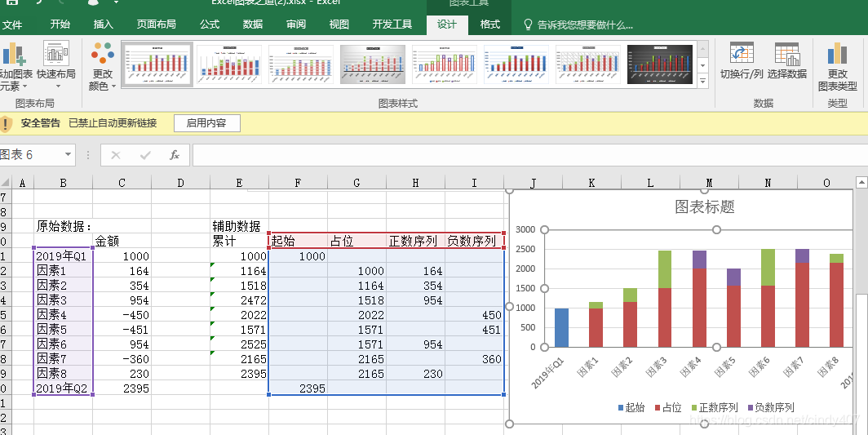Click the insert function fx icon
Viewport: 868px width, 435px height.
175,155
